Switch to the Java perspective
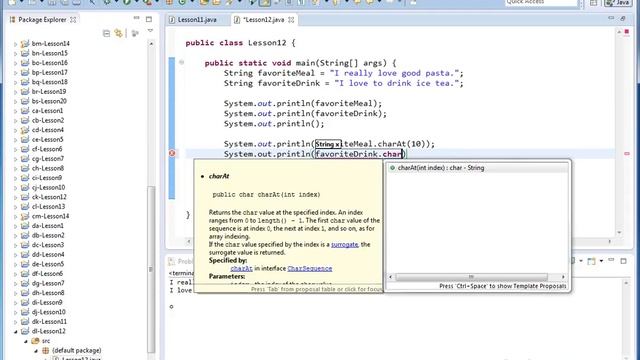This screenshot has height=360, width=640. [618, 3]
